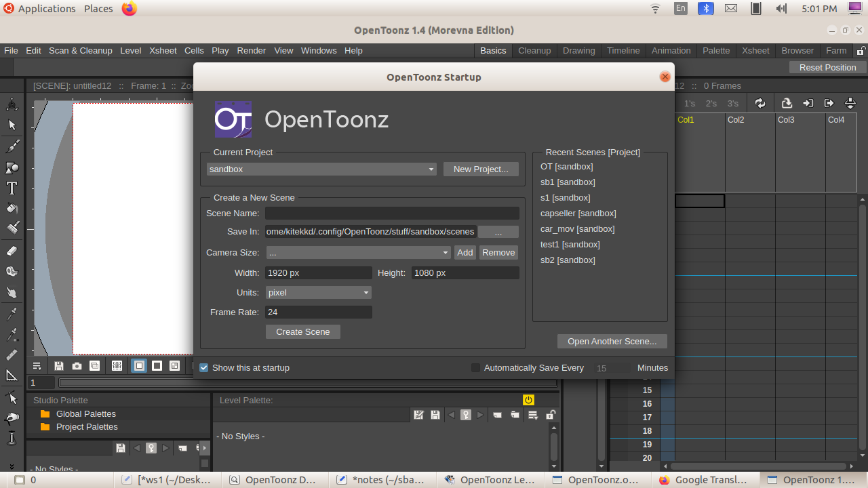The image size is (868, 488).
Task: Enable Automatically Save Every option
Action: pos(475,367)
